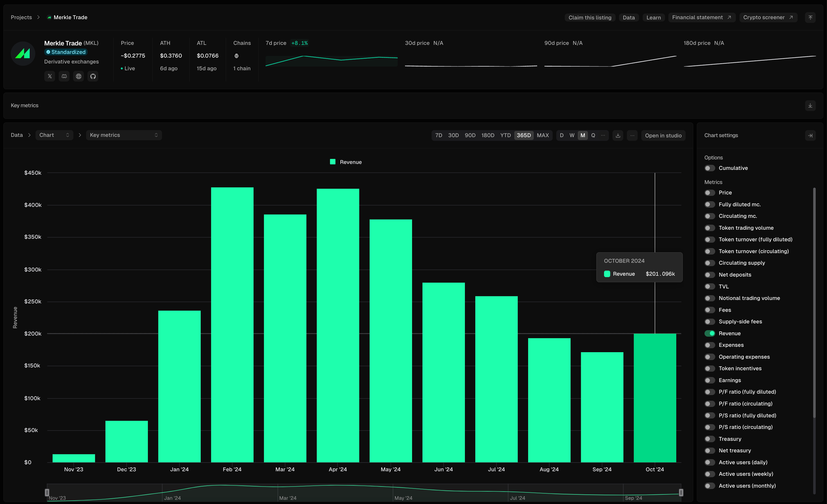Collapse the Chart settings panel

pyautogui.click(x=810, y=135)
